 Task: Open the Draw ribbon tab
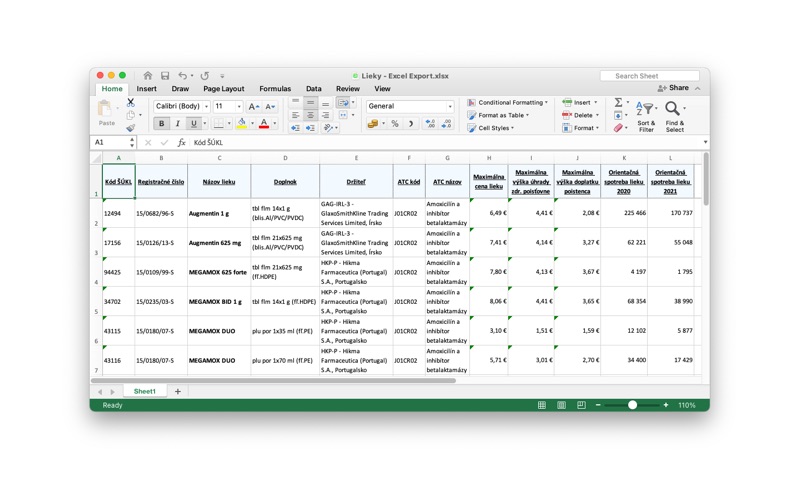click(180, 89)
